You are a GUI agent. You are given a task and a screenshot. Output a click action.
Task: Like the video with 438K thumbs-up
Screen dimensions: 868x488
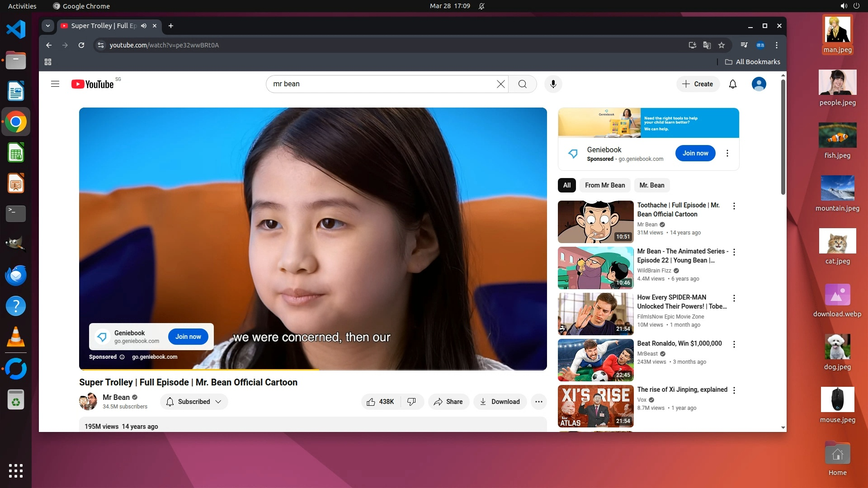click(381, 402)
